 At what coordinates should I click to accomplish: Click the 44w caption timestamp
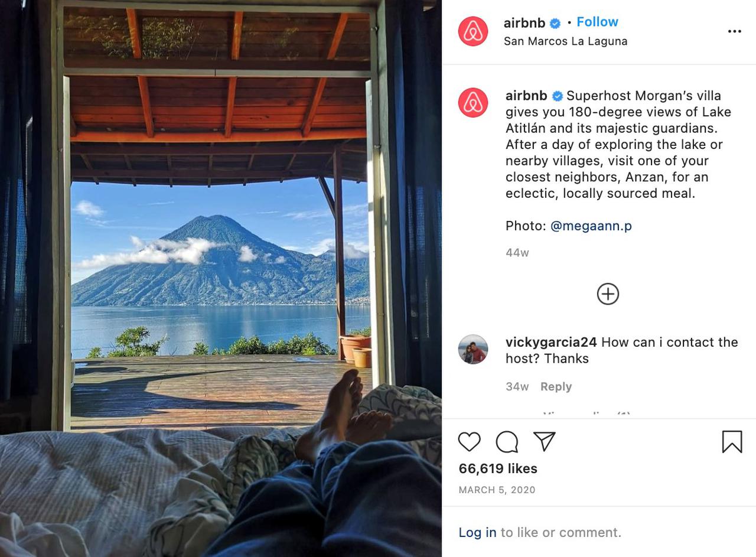point(517,253)
